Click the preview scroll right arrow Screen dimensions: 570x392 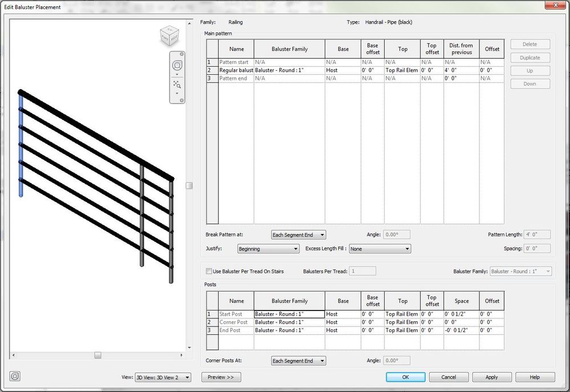pyautogui.click(x=181, y=355)
